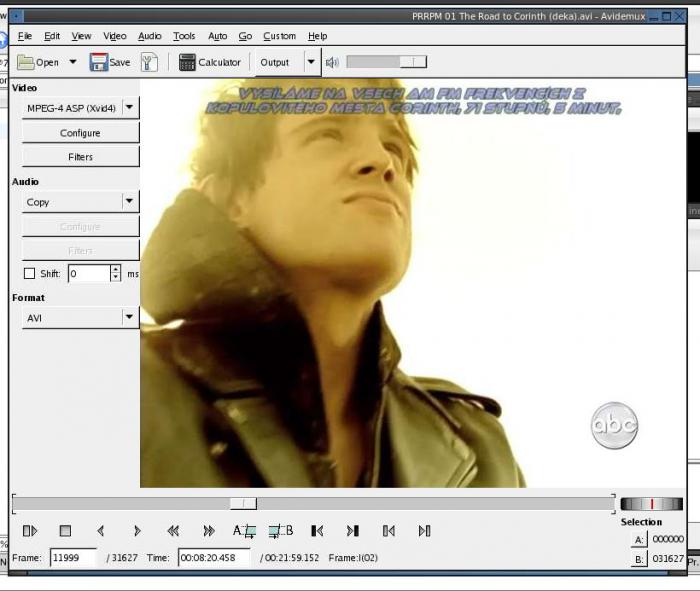Screen dimensions: 700x591
Task: Click the video preview frame
Action: (x=413, y=283)
